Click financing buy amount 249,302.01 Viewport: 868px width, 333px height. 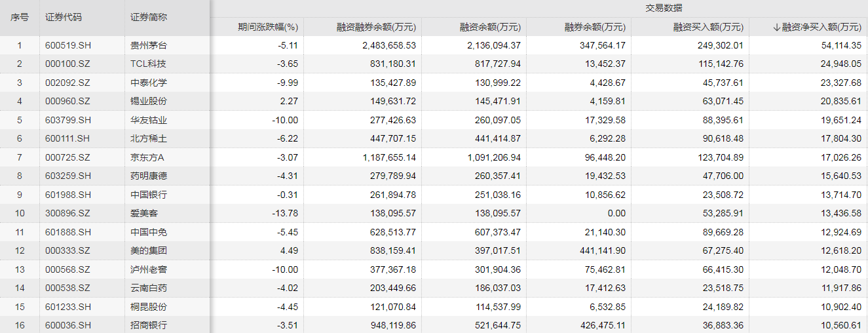click(721, 45)
